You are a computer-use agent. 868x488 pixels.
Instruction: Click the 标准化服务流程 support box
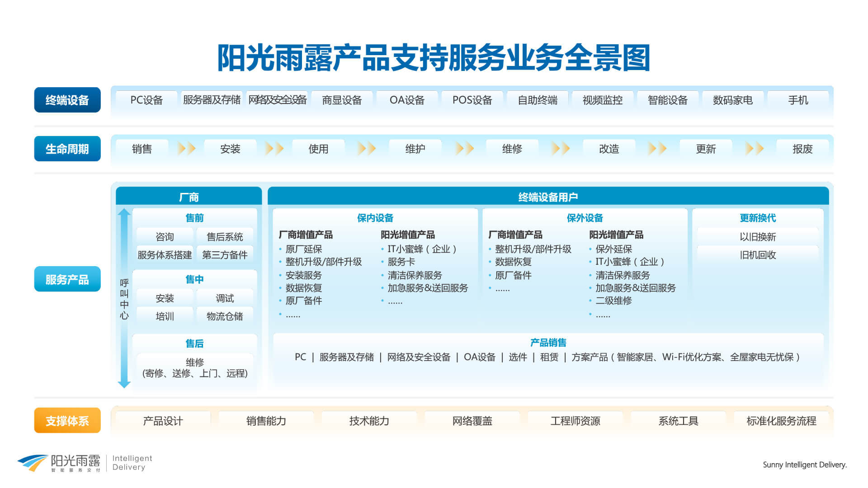click(781, 421)
